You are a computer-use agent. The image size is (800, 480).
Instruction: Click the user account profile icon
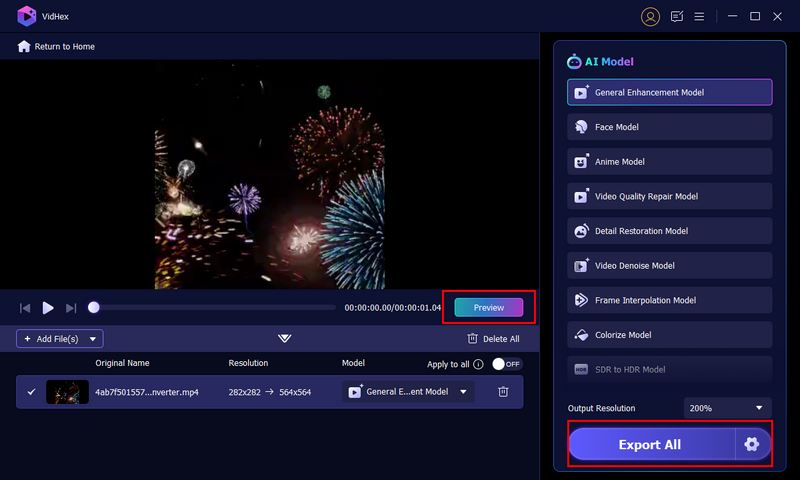(x=651, y=16)
